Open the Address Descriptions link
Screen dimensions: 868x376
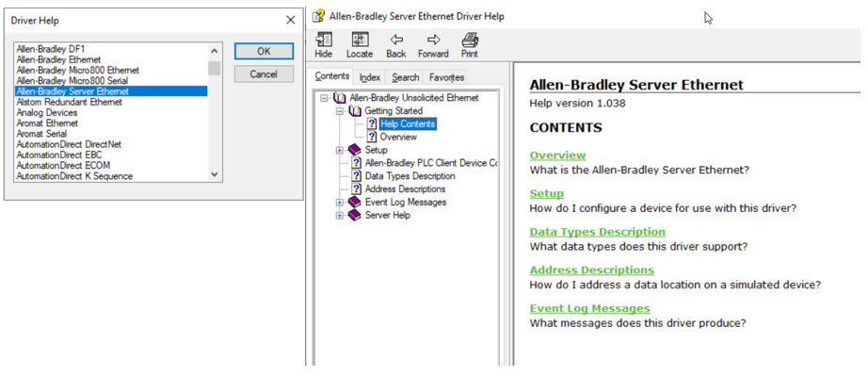592,270
